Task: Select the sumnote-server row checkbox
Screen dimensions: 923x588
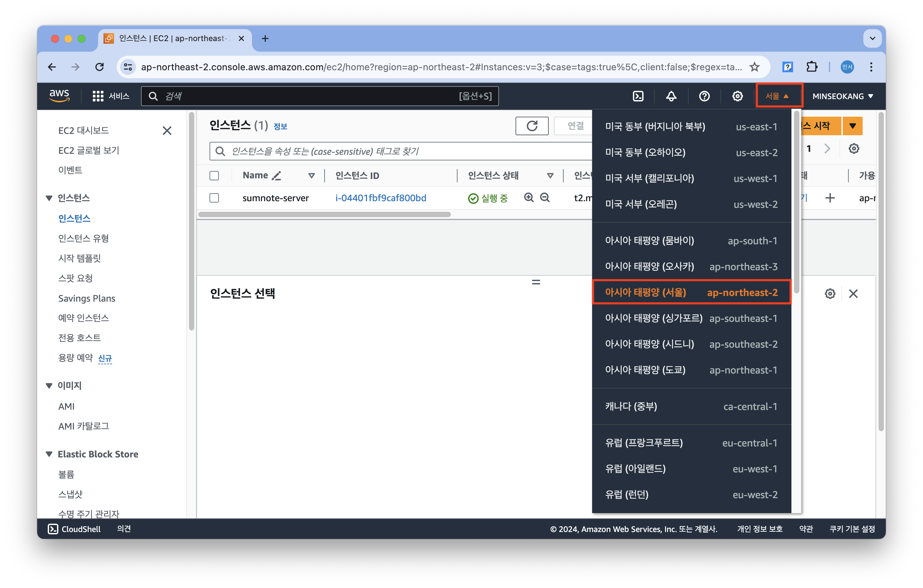Action: 214,198
